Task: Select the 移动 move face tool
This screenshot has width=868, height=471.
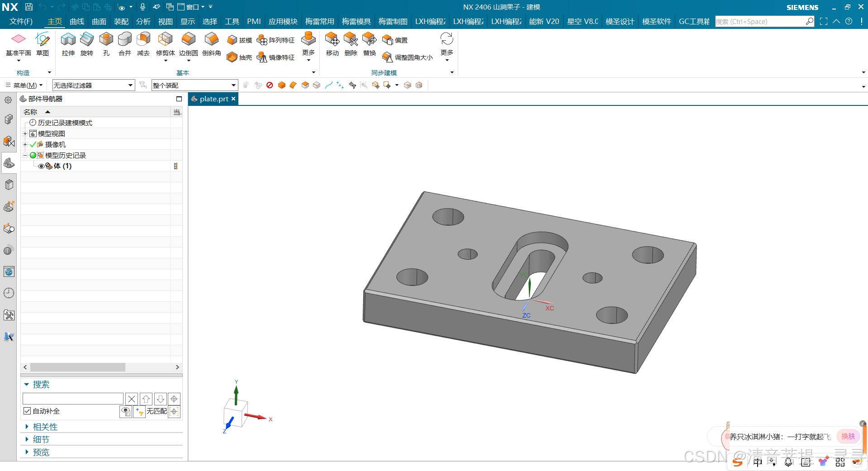Action: tap(332, 44)
